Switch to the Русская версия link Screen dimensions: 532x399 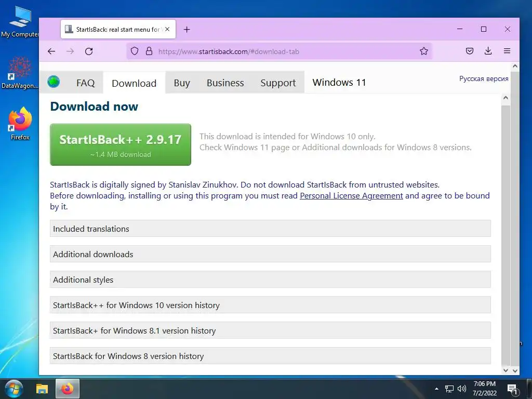pos(484,79)
